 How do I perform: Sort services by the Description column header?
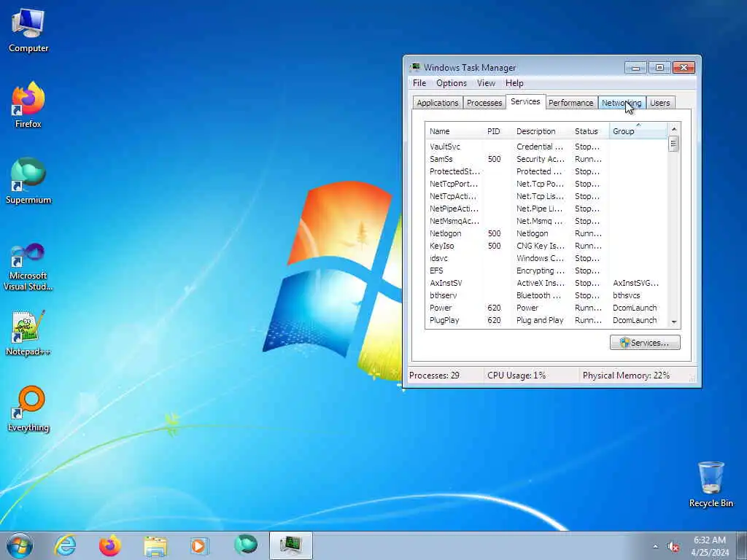pyautogui.click(x=541, y=131)
